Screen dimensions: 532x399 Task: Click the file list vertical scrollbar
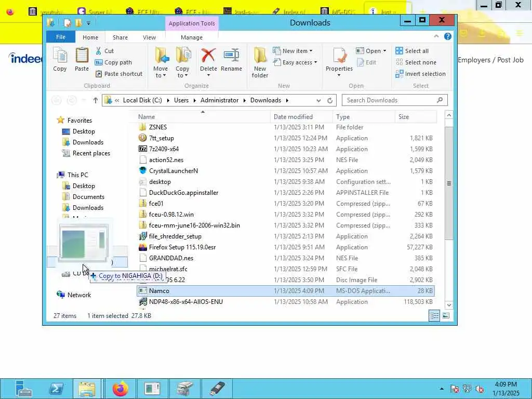[x=449, y=183]
